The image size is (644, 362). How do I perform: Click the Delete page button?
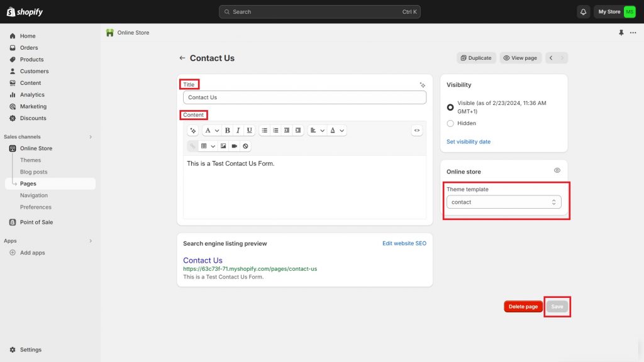point(523,306)
